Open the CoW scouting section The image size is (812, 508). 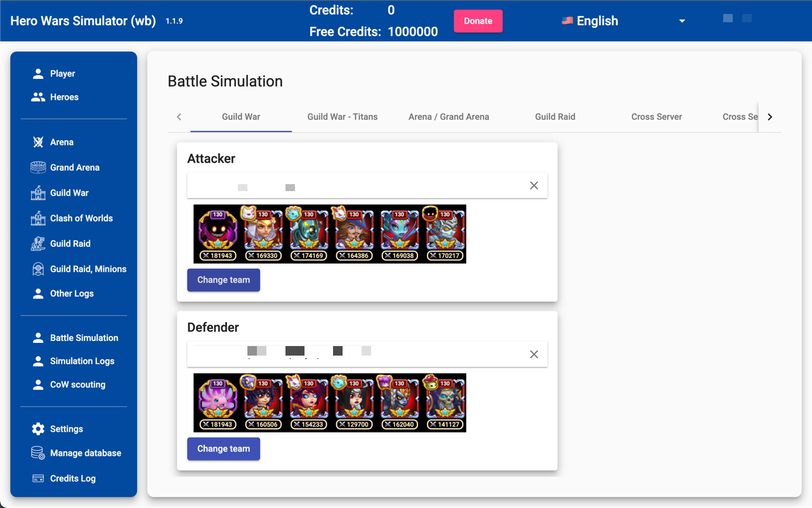tap(77, 384)
